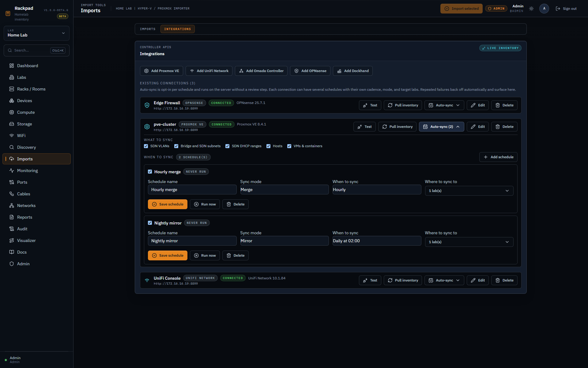588x368 pixels.
Task: Click Hyper-V / Proxmox Importer breadcrumb
Action: click(164, 9)
